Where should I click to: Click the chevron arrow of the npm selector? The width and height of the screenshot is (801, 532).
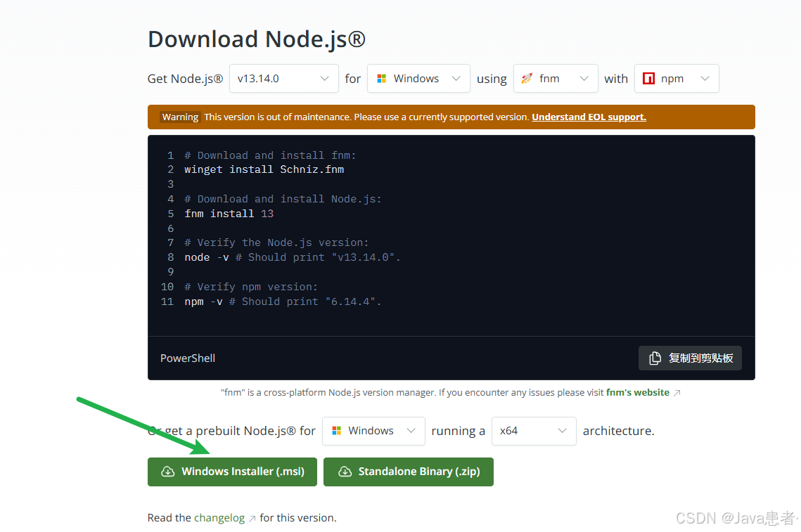click(x=705, y=79)
